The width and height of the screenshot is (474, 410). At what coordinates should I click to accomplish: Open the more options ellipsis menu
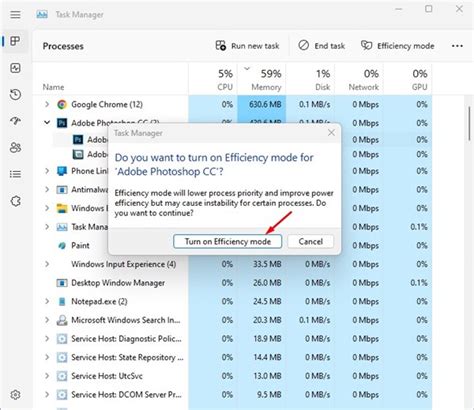pyautogui.click(x=457, y=46)
